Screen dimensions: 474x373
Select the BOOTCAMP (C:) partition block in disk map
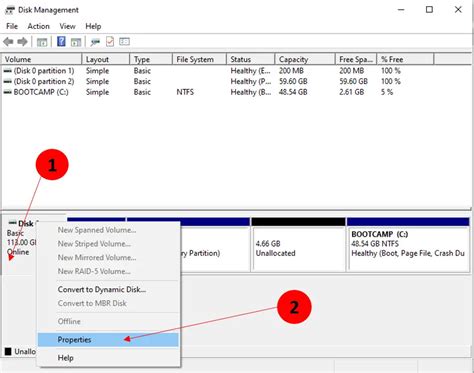pyautogui.click(x=408, y=245)
